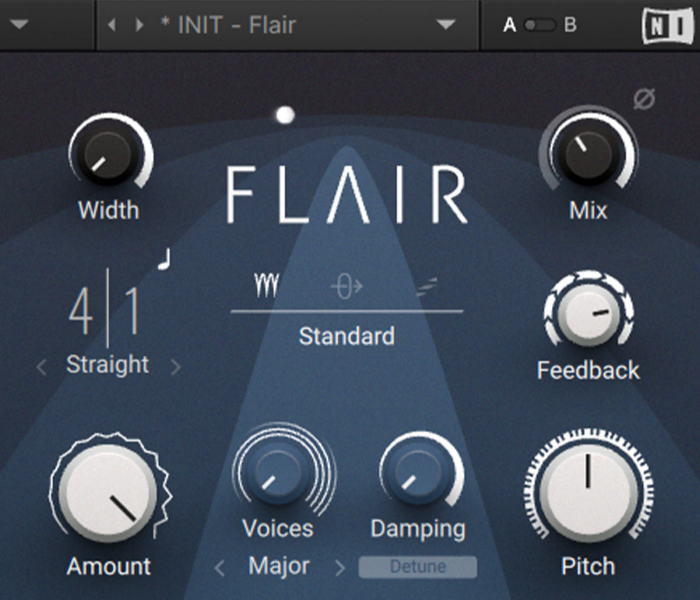Viewport: 700px width, 600px height.
Task: Toggle the Detune button
Action: (418, 567)
